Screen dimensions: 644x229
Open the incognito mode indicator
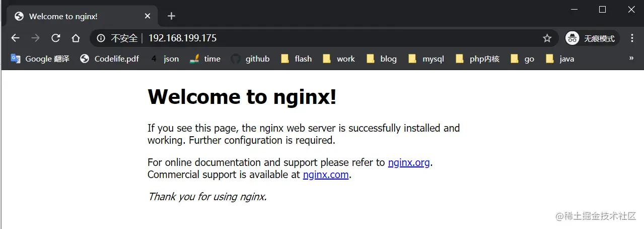coord(592,38)
